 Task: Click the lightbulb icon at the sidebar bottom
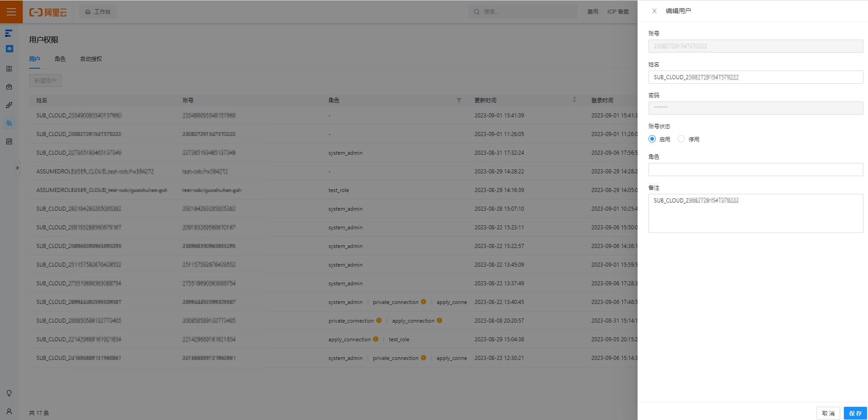9,393
